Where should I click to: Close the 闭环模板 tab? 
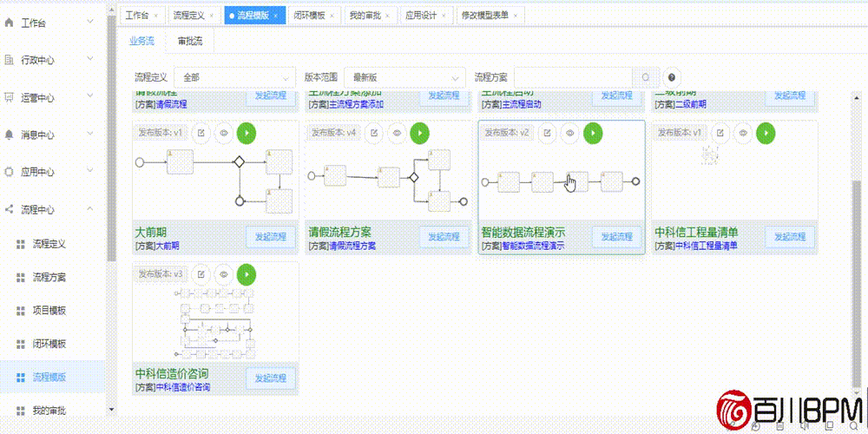[x=332, y=16]
